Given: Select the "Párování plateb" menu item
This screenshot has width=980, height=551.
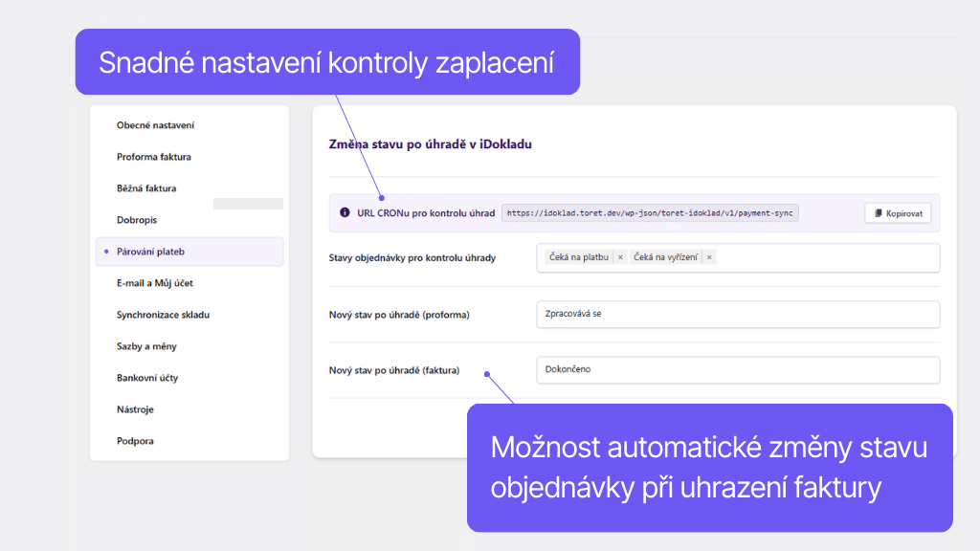Looking at the screenshot, I should [x=155, y=252].
